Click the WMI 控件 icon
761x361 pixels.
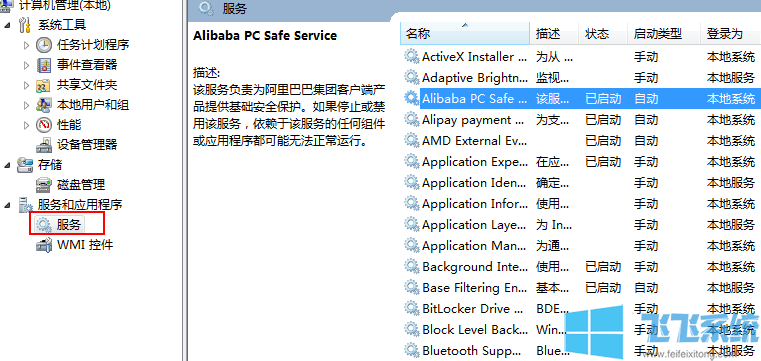coord(44,245)
